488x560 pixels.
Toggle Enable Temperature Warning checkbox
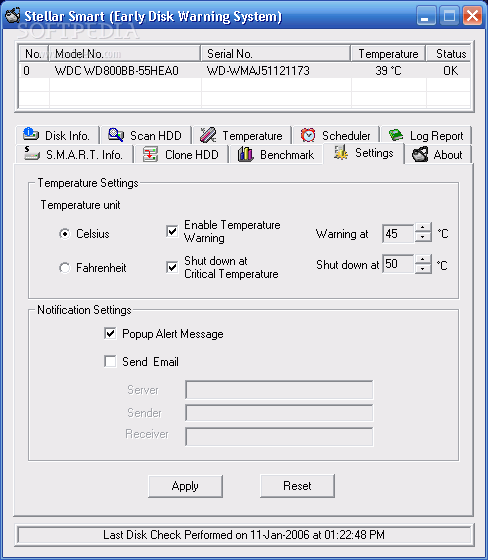(x=172, y=231)
